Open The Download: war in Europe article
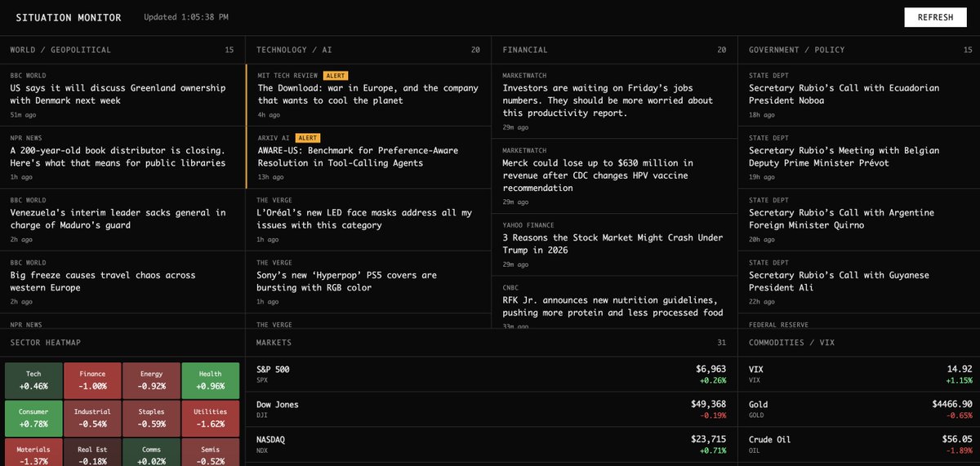Viewport: 980px width, 466px height. click(368, 94)
